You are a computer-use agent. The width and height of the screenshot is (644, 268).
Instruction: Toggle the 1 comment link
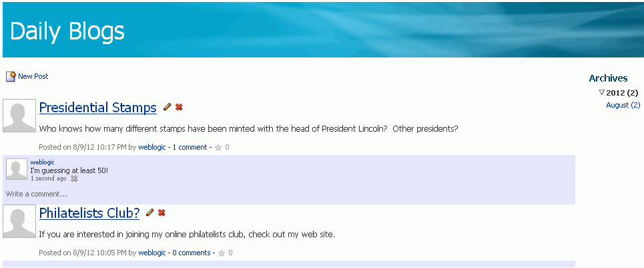pyautogui.click(x=190, y=147)
